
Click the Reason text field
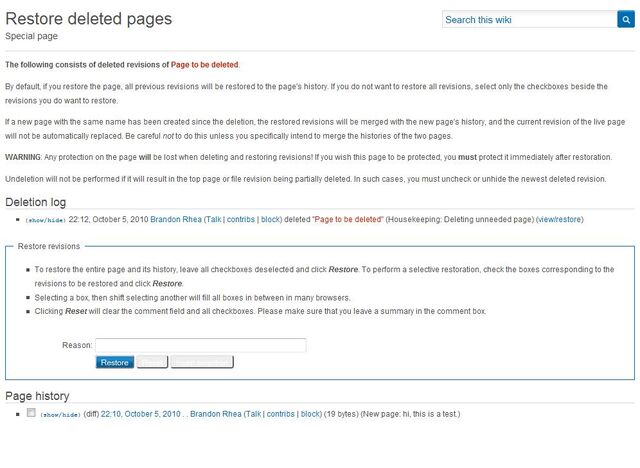click(200, 345)
